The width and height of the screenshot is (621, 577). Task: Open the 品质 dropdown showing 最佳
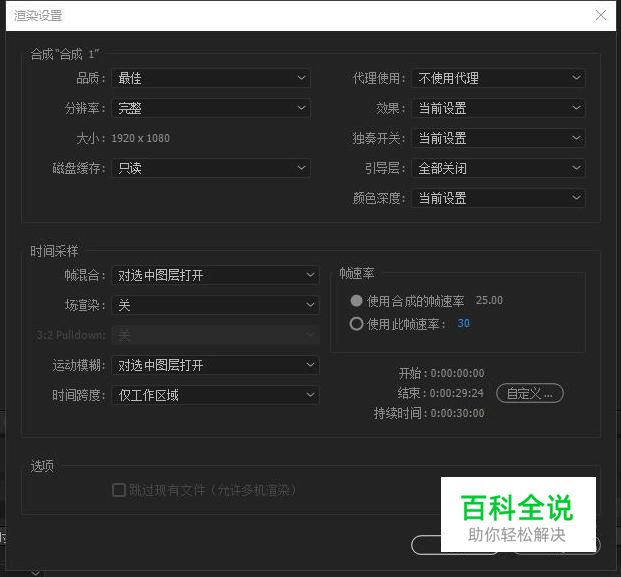point(211,78)
